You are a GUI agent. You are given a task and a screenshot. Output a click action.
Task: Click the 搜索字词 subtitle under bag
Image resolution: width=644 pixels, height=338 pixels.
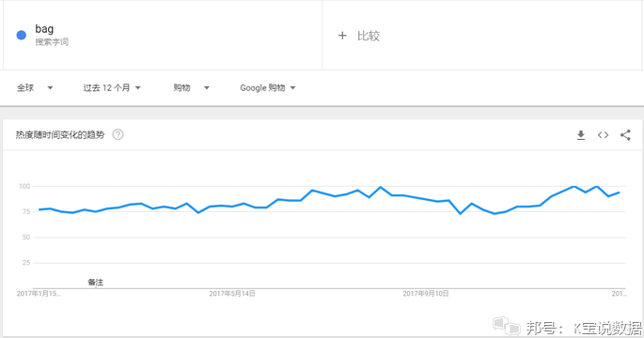(52, 42)
